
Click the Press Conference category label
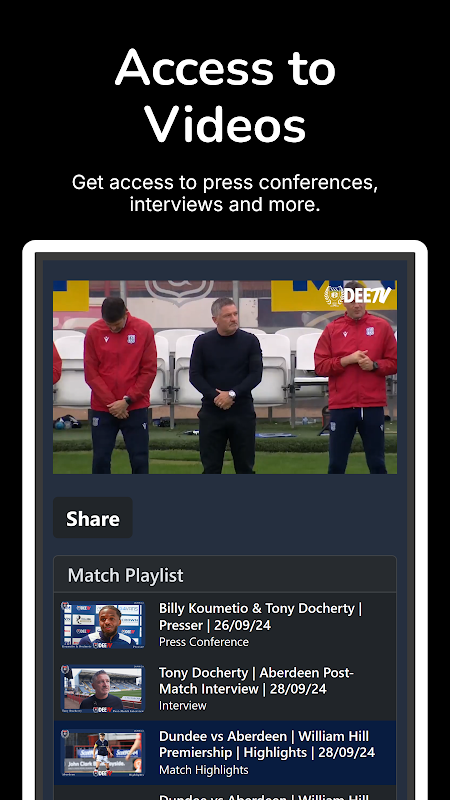(204, 642)
